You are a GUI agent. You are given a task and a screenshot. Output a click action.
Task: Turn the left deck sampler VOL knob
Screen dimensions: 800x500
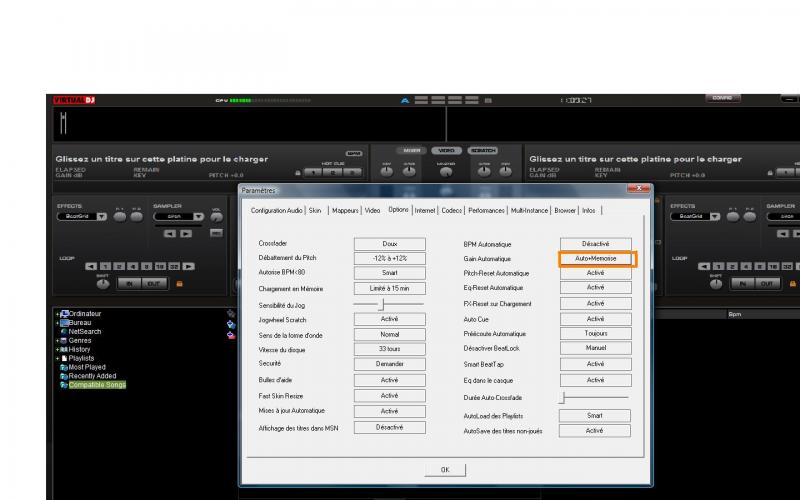[216, 216]
